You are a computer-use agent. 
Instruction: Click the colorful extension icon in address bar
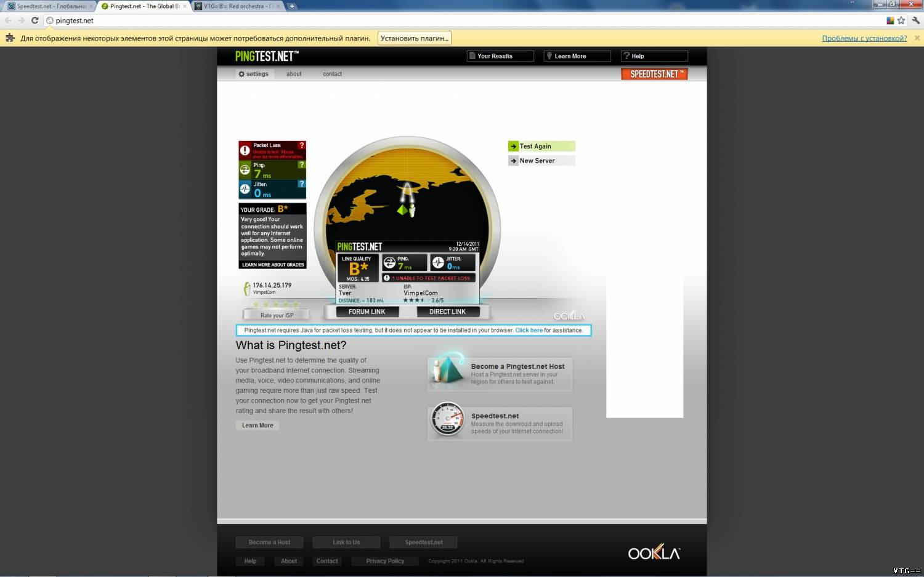tap(890, 20)
